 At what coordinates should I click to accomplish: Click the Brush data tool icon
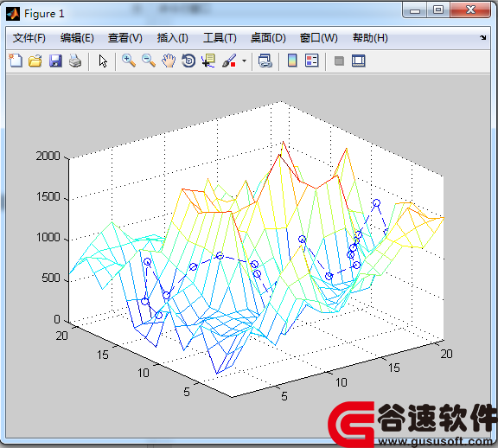pos(229,61)
